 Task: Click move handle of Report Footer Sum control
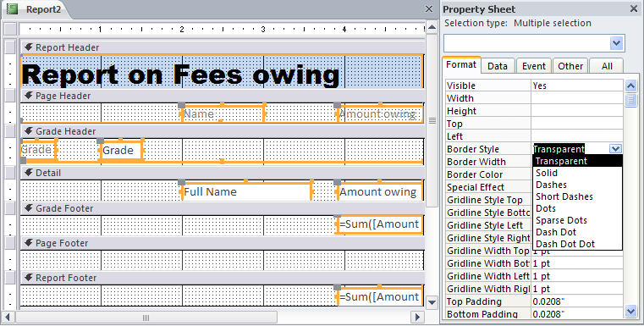337,287
